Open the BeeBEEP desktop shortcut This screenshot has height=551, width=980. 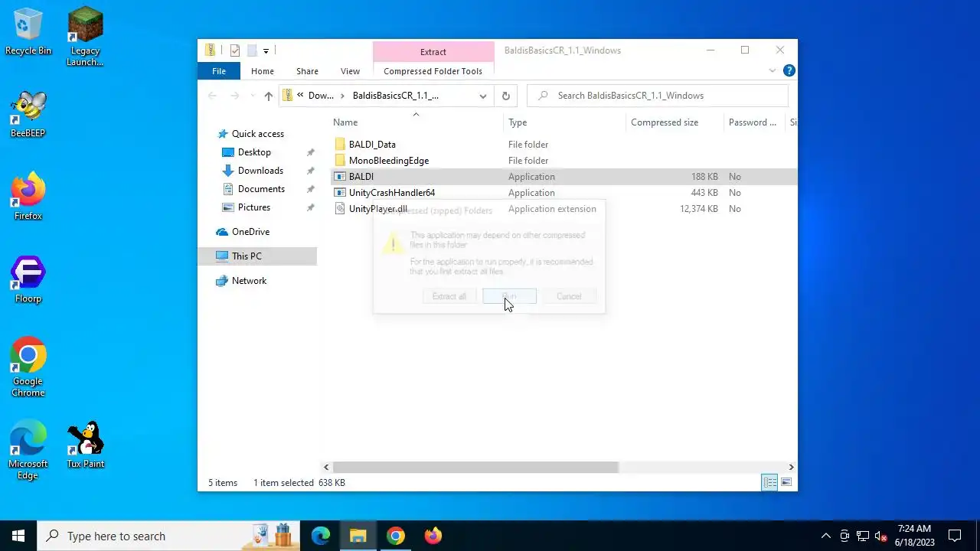(28, 115)
